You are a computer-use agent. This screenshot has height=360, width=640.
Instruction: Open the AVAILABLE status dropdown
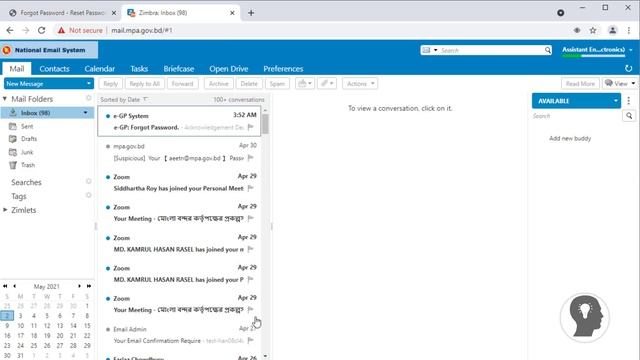(616, 101)
